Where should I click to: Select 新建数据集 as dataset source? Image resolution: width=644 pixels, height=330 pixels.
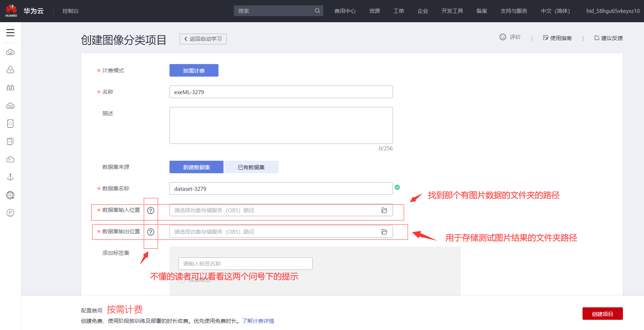point(196,167)
